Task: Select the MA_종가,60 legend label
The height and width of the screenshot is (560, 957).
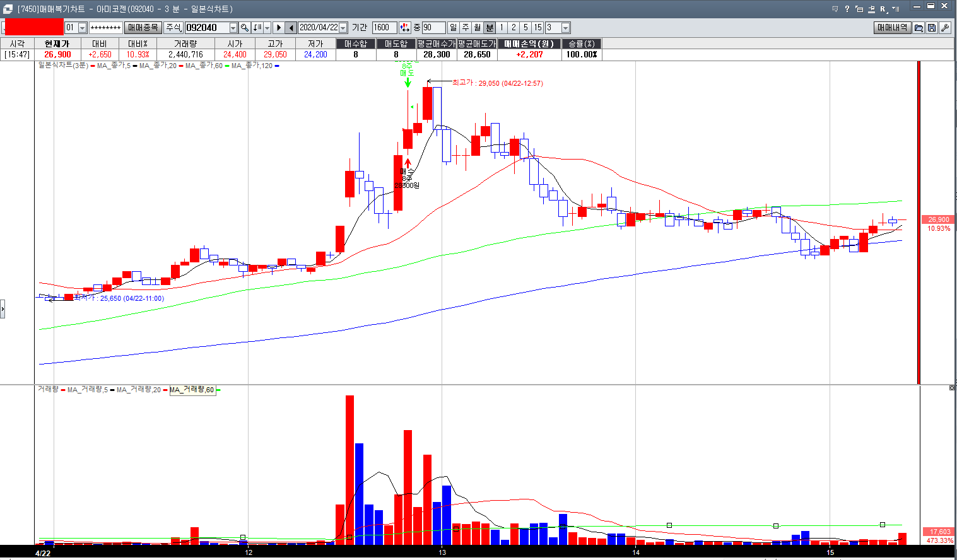Action: (204, 66)
